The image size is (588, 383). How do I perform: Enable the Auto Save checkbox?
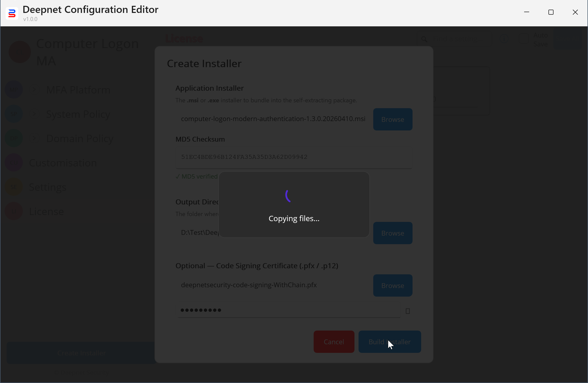524,39
